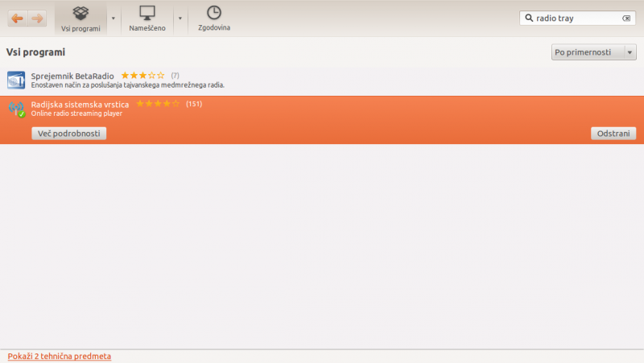The image size is (644, 363).
Task: Click the search field with radio tray
Action: 577,18
